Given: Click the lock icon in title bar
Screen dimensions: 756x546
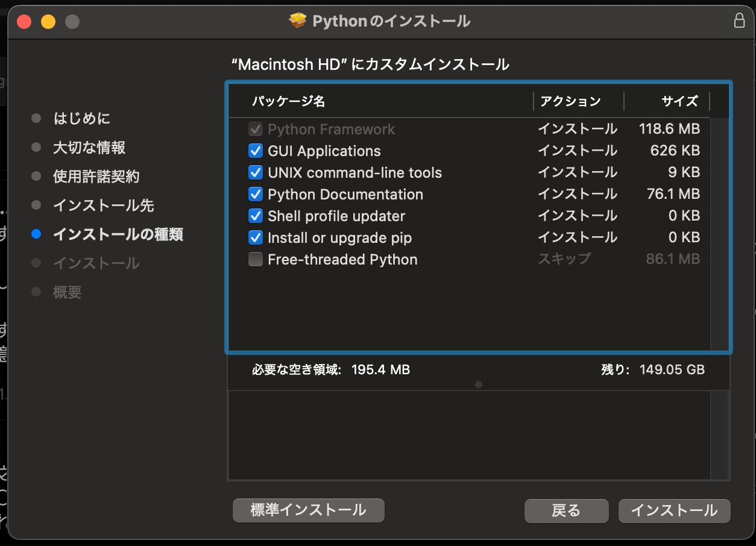Looking at the screenshot, I should coord(739,21).
